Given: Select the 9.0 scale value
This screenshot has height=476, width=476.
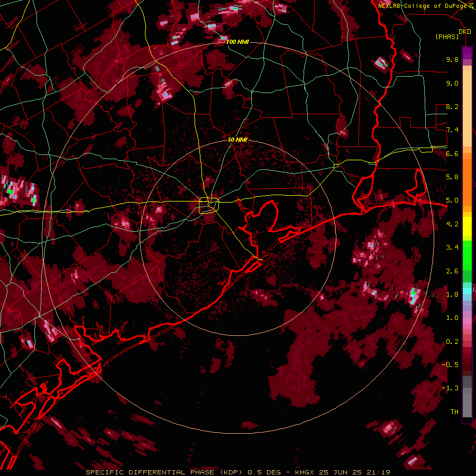Looking at the screenshot, I should 452,83.
